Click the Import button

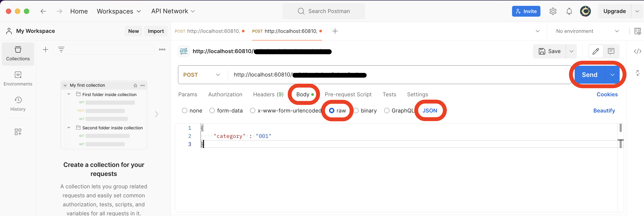pos(156,31)
